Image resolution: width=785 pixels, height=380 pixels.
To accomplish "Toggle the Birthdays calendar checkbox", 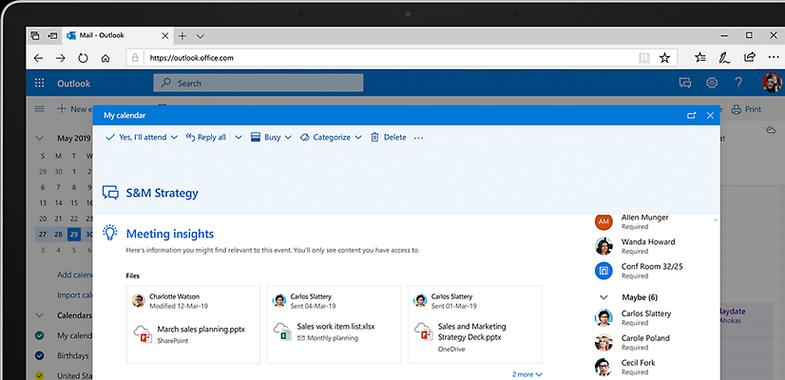I will 40,355.
